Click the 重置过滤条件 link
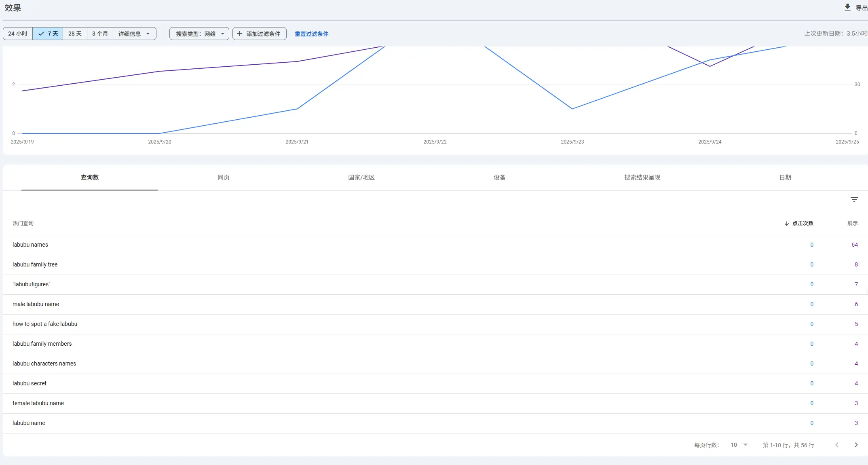868x465 pixels. pos(311,34)
